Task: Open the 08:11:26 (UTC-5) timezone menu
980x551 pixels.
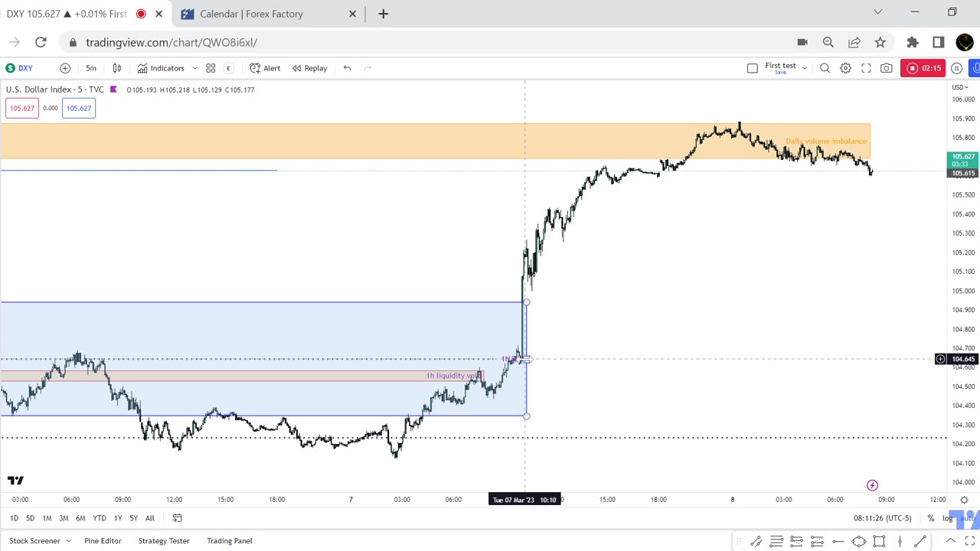Action: pos(882,518)
